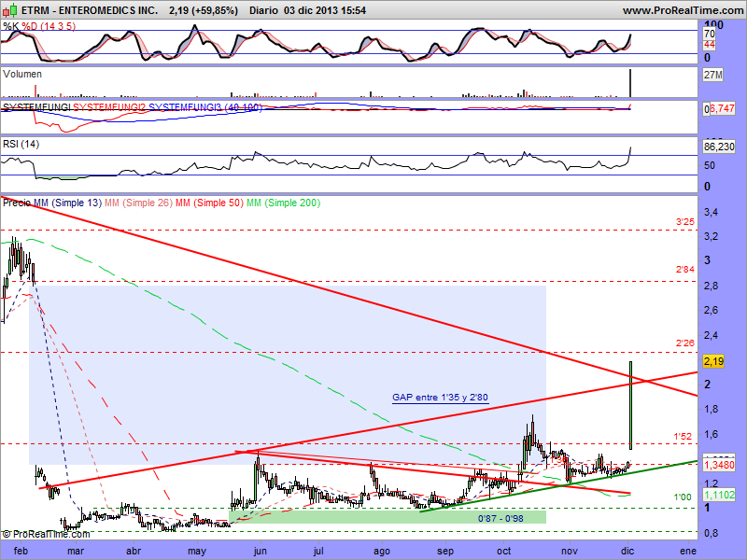Click the 3,2 price axis value
This screenshot has width=747, height=560.
pyautogui.click(x=711, y=237)
